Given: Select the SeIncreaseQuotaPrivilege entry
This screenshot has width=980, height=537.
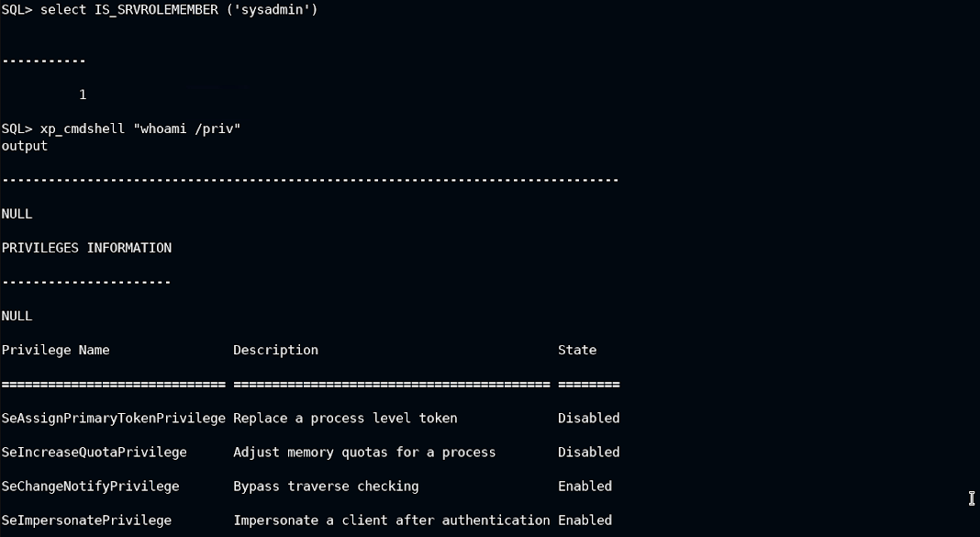Looking at the screenshot, I should [94, 452].
